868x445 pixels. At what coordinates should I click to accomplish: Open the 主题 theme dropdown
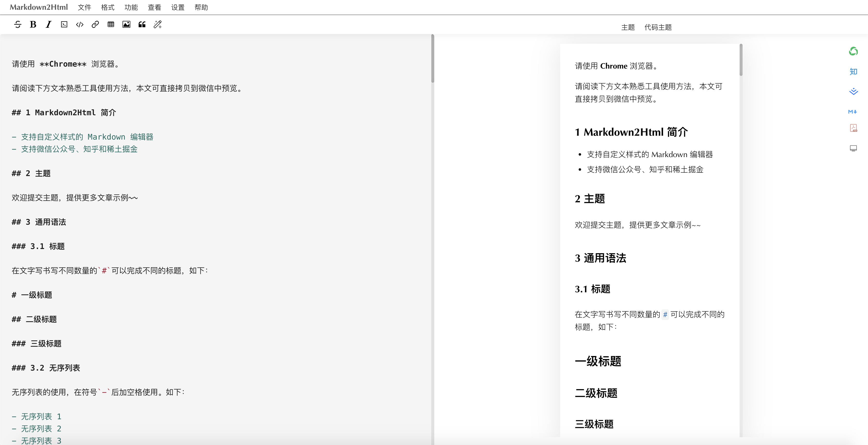tap(628, 27)
